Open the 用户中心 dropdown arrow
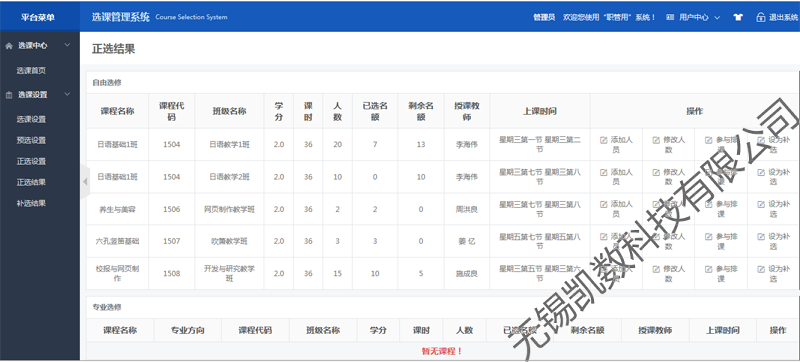This screenshot has width=800, height=362. tap(717, 17)
